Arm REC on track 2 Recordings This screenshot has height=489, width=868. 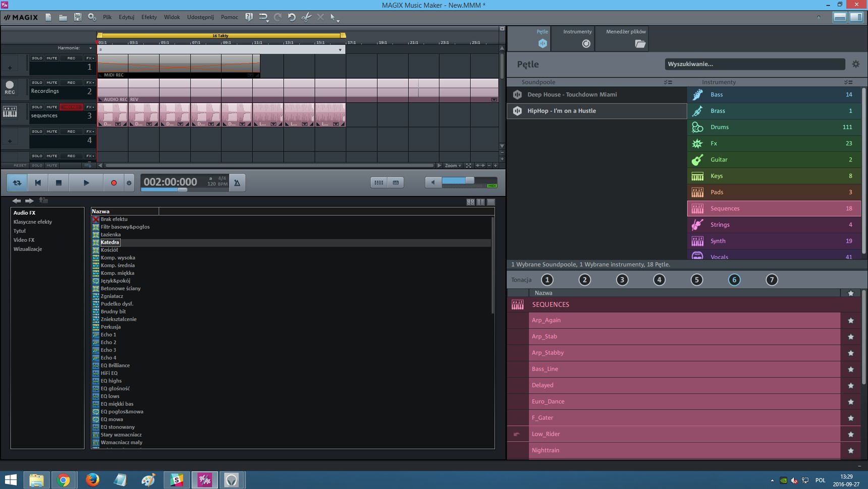[x=71, y=82]
